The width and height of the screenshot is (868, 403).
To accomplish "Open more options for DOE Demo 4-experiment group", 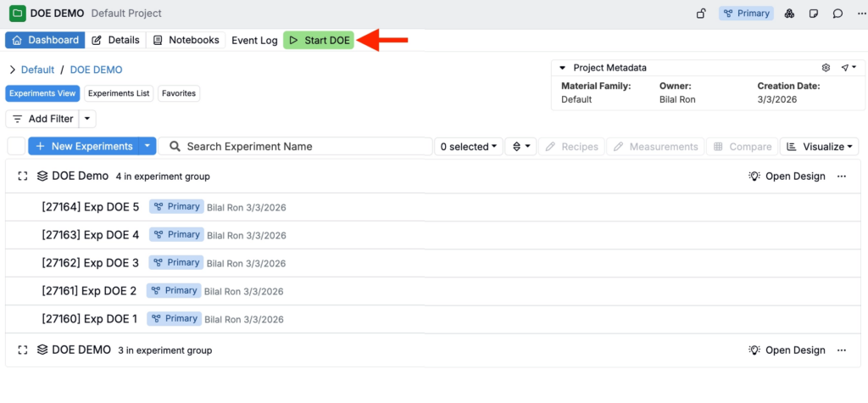I will coord(842,176).
